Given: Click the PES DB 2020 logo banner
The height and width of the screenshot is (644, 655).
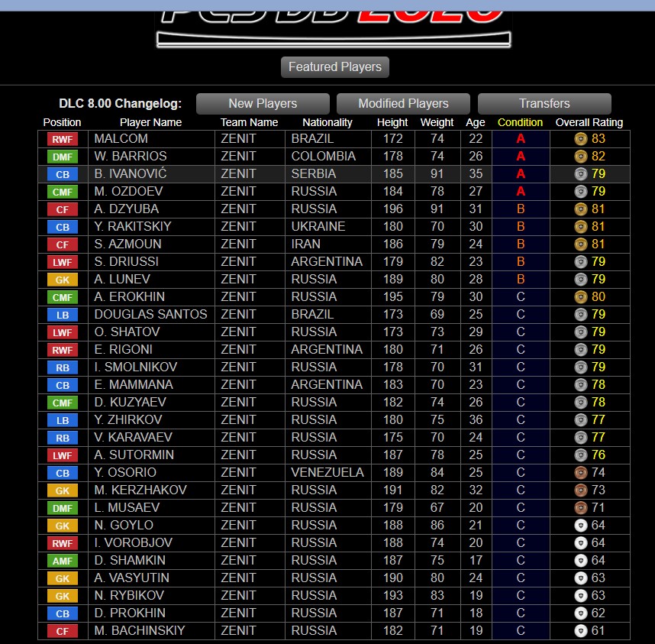Looking at the screenshot, I should 334,23.
